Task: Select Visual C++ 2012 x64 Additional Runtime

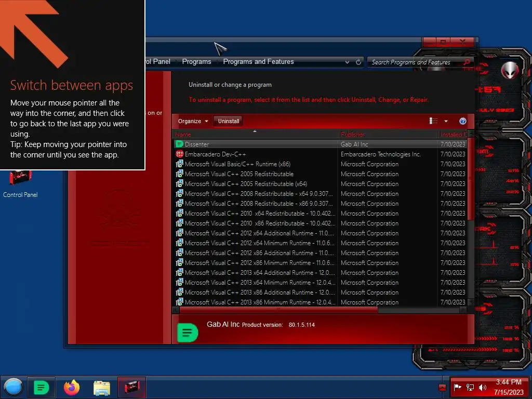Action: pyautogui.click(x=320, y=233)
